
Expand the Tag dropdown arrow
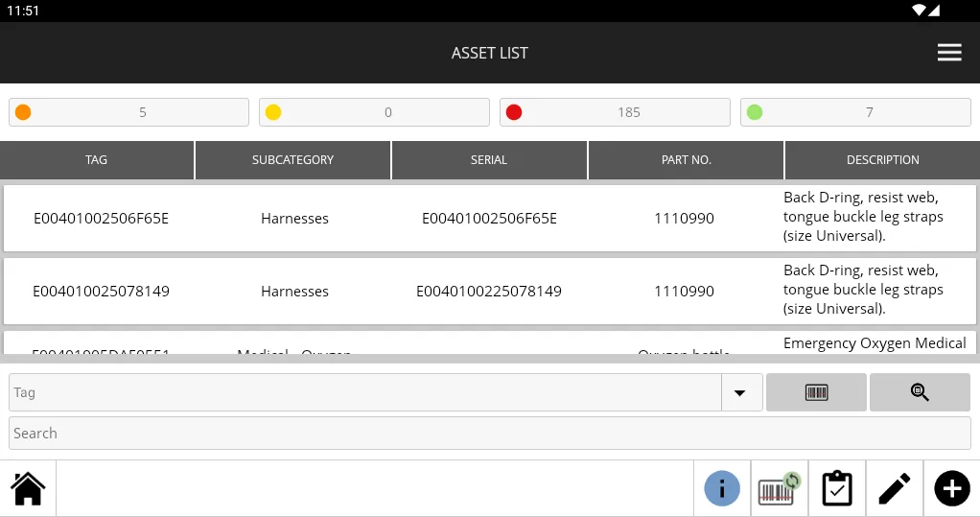pos(741,392)
